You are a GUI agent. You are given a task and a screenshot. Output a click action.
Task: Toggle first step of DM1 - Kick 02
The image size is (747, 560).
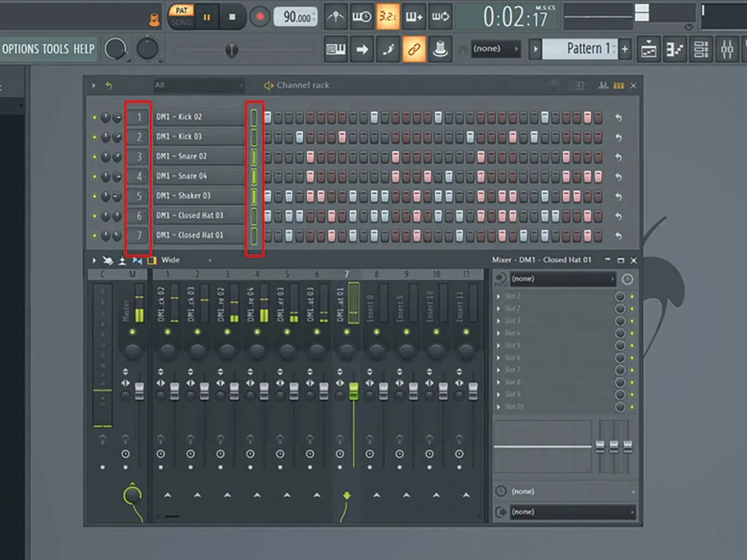tap(268, 117)
